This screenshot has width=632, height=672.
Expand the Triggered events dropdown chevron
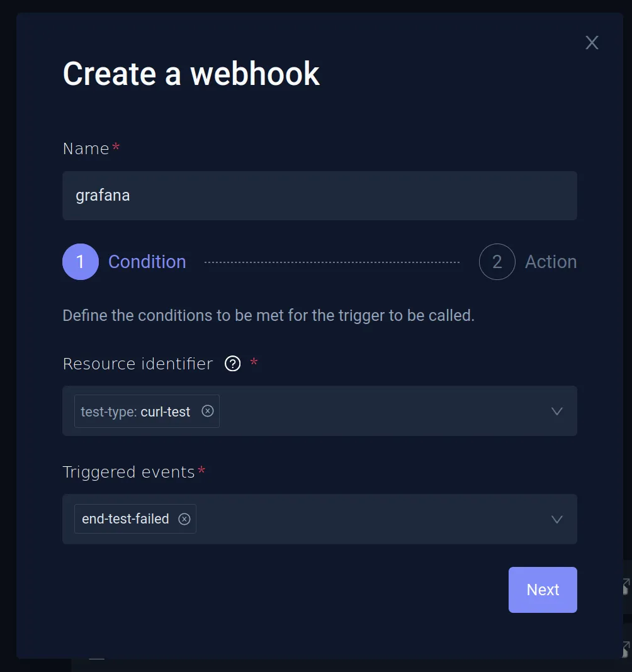[556, 519]
